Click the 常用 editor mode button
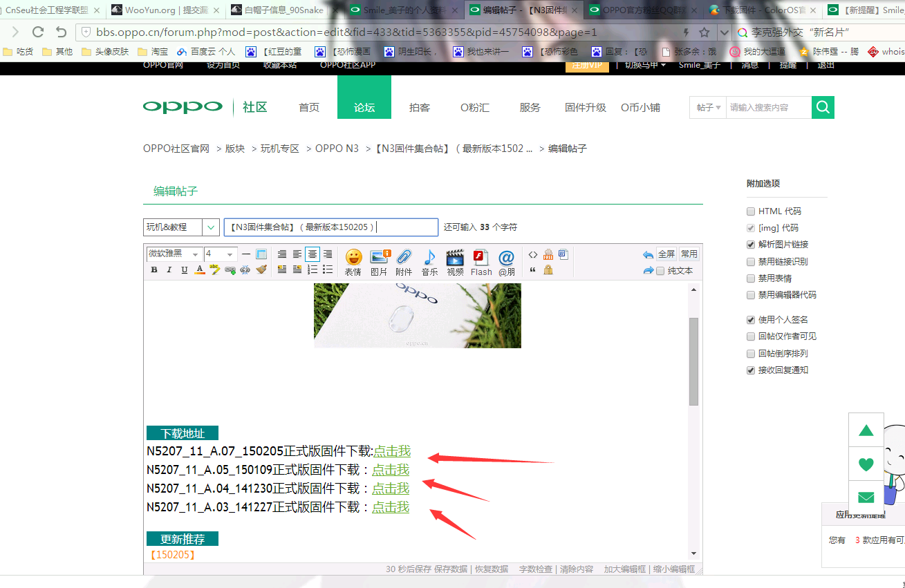Viewport: 905px width, 588px height. tap(689, 254)
